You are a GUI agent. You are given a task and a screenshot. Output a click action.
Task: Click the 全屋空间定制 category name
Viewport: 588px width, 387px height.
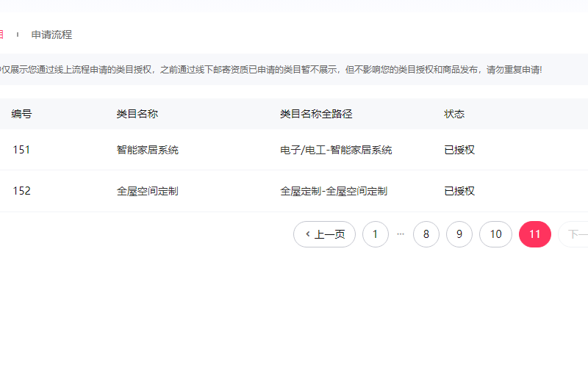pos(147,191)
